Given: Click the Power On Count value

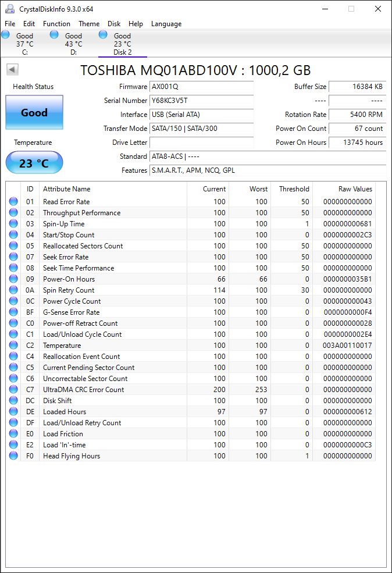Looking at the screenshot, I should point(357,128).
